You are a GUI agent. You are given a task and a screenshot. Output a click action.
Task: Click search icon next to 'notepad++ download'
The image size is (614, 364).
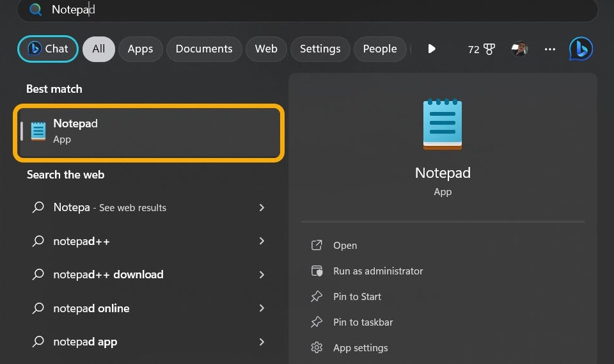38,274
